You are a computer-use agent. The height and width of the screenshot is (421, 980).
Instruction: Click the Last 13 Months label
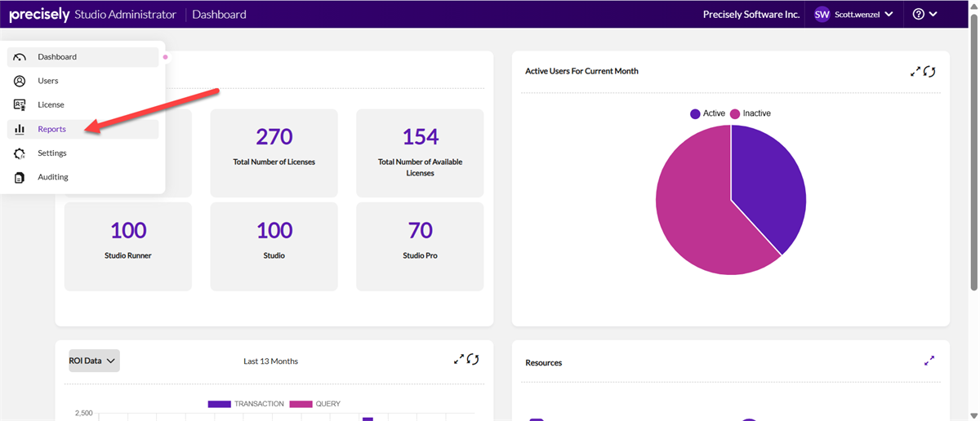click(x=270, y=361)
